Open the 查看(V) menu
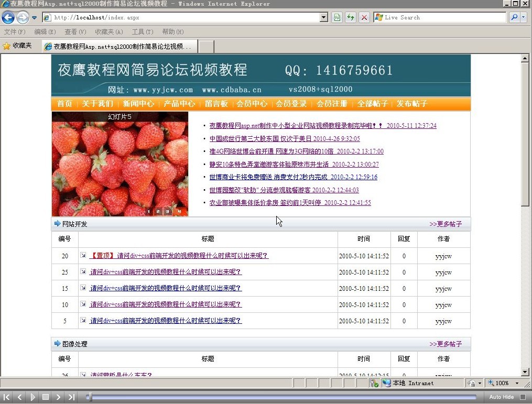 tap(75, 31)
